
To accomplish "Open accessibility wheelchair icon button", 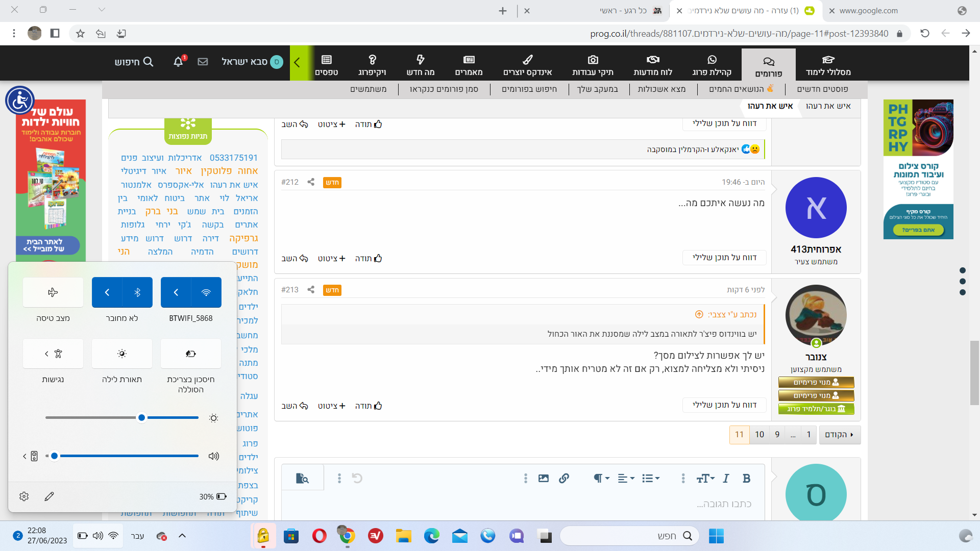I will pos(20,101).
